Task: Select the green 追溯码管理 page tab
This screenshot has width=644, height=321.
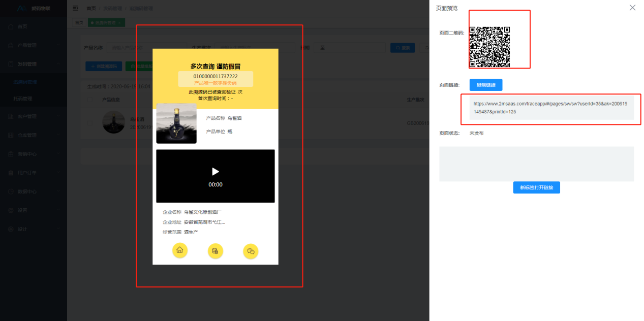Action: coord(106,23)
